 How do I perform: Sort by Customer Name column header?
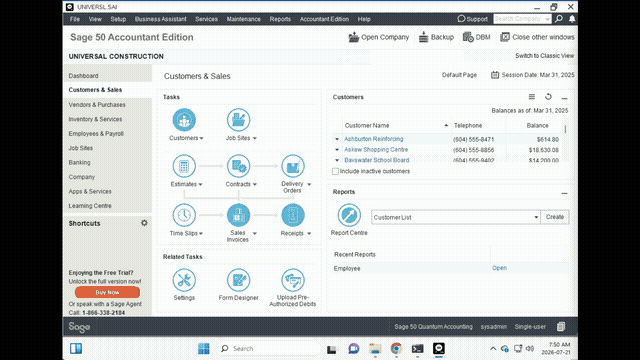coord(367,126)
